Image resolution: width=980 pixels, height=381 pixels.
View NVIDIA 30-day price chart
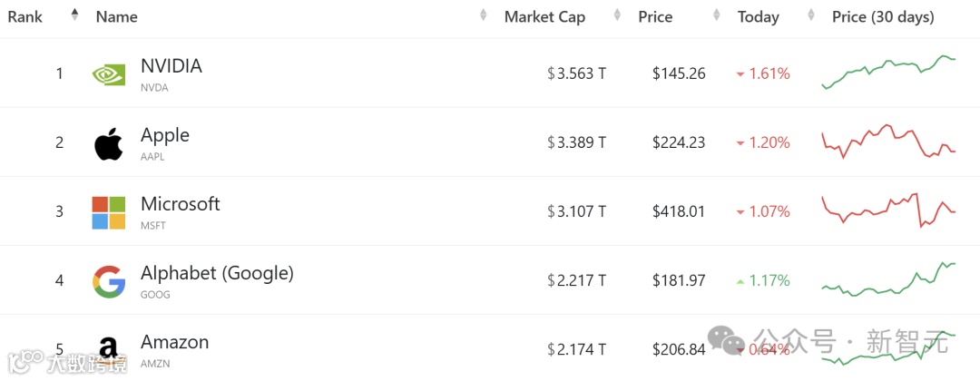pyautogui.click(x=888, y=73)
